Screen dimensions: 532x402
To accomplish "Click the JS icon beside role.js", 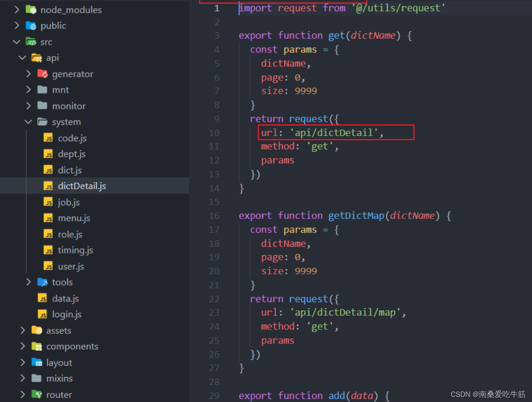I will [x=48, y=234].
